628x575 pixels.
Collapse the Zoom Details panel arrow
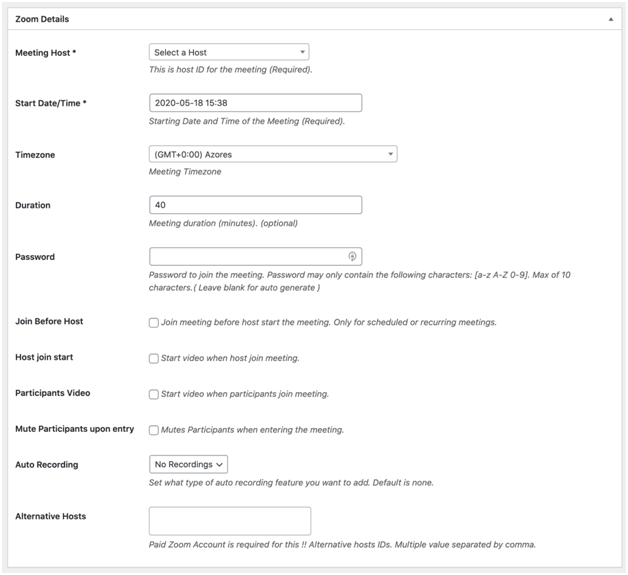pos(610,19)
